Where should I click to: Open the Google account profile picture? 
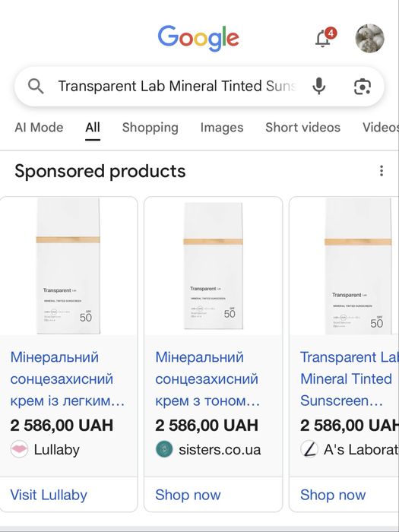[369, 38]
